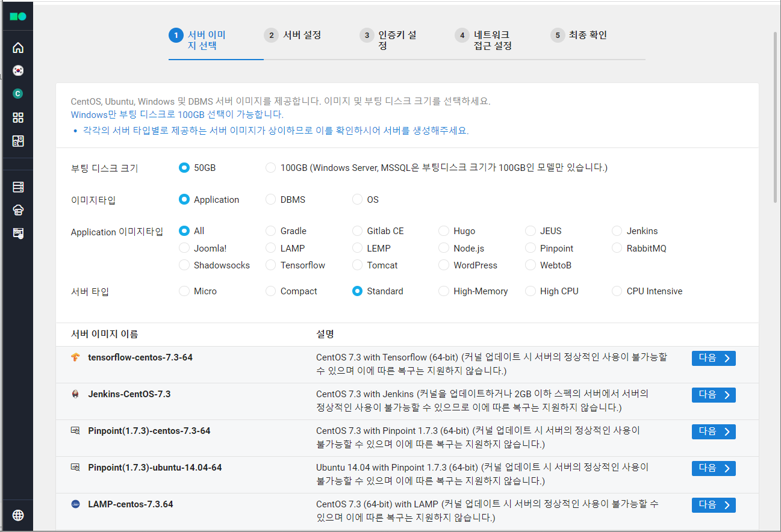Image resolution: width=781 pixels, height=532 pixels.
Task: Click 다음 for Pinpoint(1.7.3)-ubuntu-14.04-64
Action: 714,468
